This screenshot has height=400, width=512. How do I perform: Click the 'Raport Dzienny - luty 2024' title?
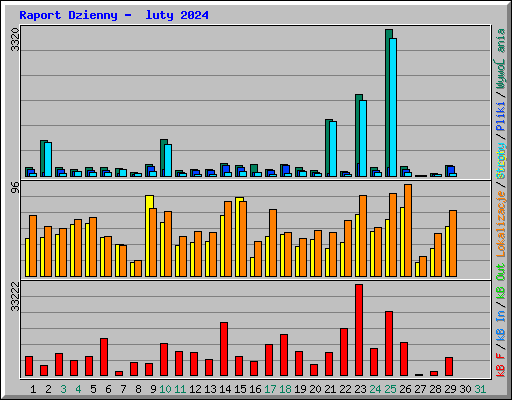tap(114, 15)
